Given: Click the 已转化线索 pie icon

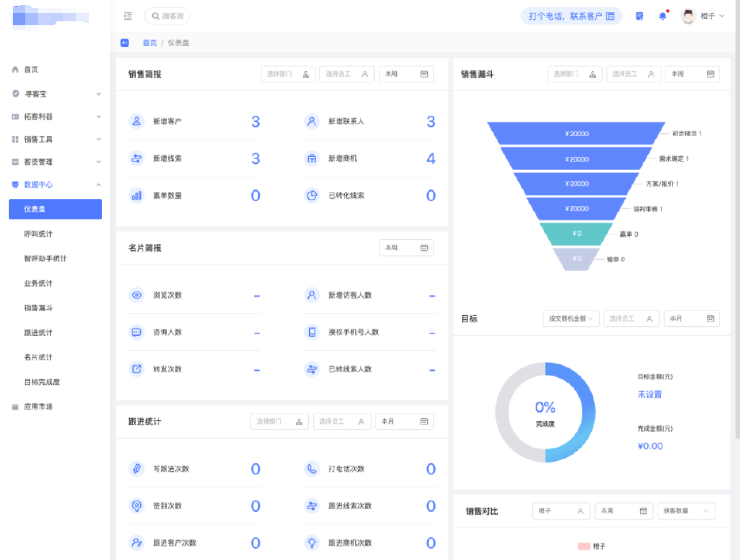Looking at the screenshot, I should (x=312, y=195).
